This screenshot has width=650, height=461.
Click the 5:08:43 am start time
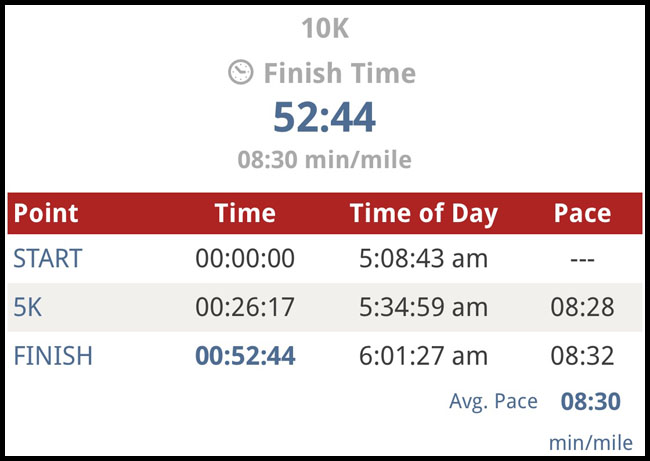pyautogui.click(x=423, y=259)
